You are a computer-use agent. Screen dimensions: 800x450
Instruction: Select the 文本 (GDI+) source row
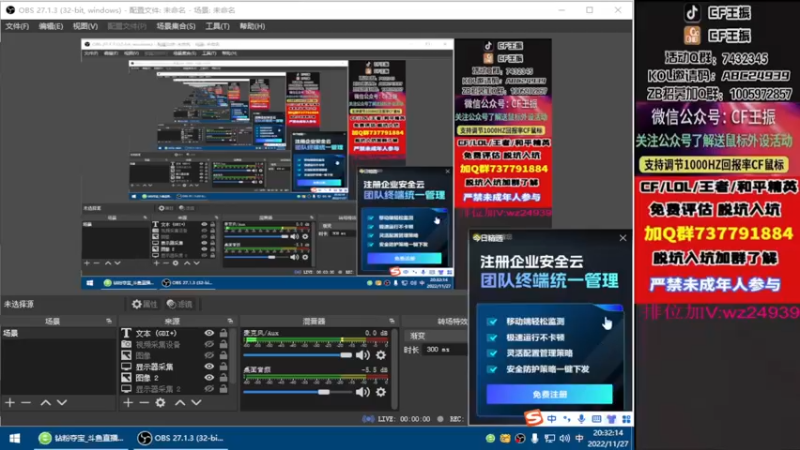[x=173, y=333]
